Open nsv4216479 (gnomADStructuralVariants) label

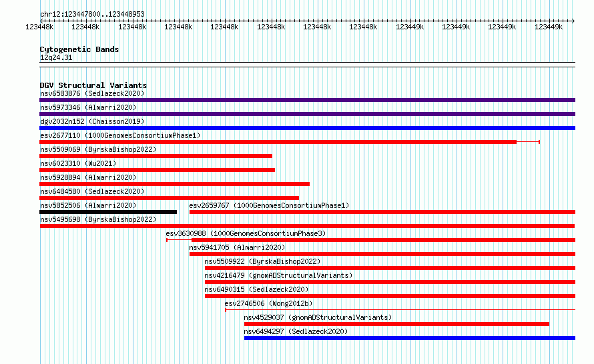(x=278, y=275)
